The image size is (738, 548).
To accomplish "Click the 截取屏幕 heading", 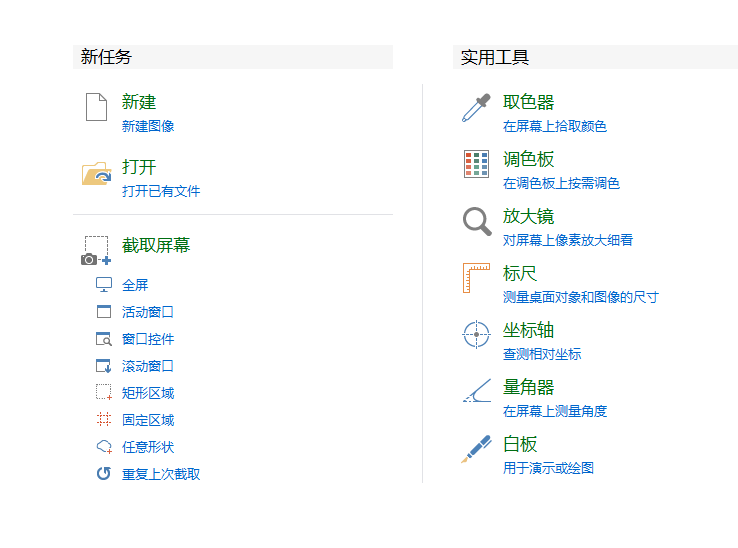I will point(156,245).
